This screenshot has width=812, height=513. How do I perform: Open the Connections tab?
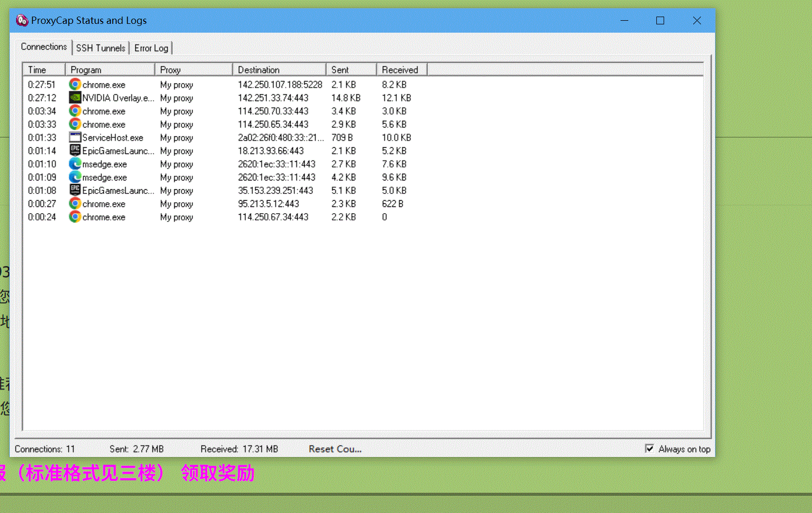(44, 47)
